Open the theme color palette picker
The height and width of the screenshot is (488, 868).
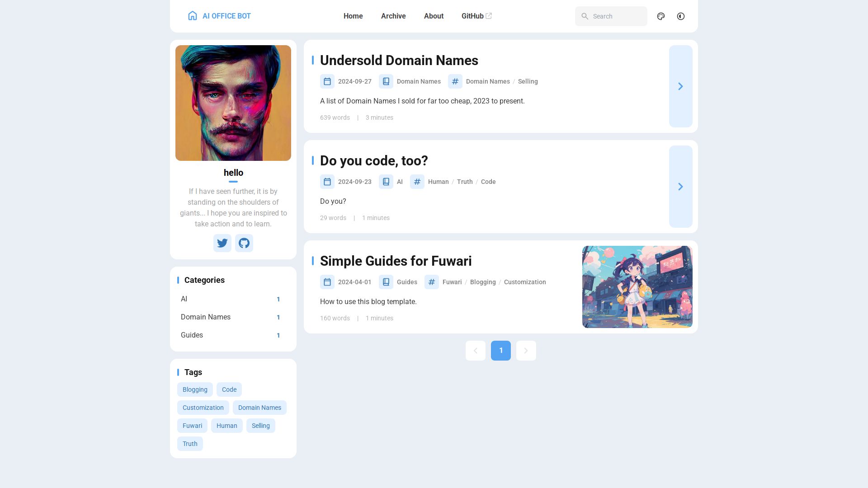[x=660, y=16]
